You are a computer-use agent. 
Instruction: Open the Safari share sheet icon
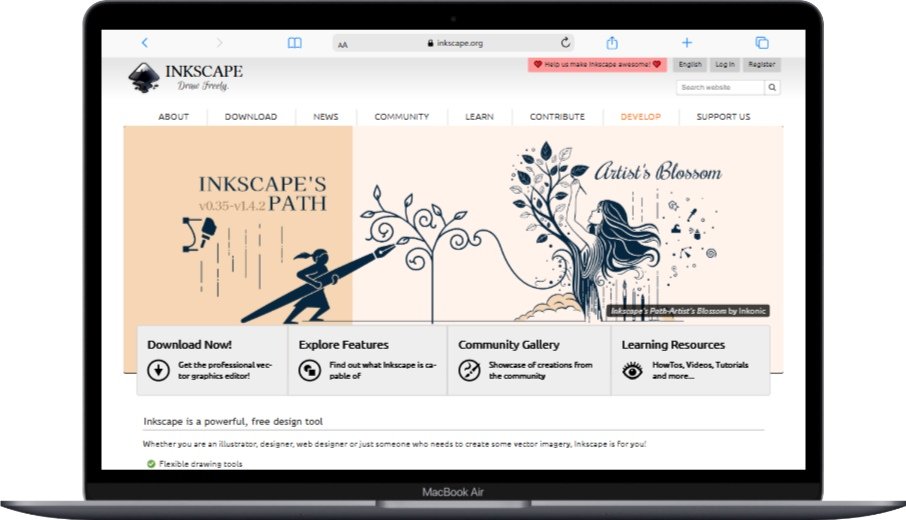click(612, 42)
